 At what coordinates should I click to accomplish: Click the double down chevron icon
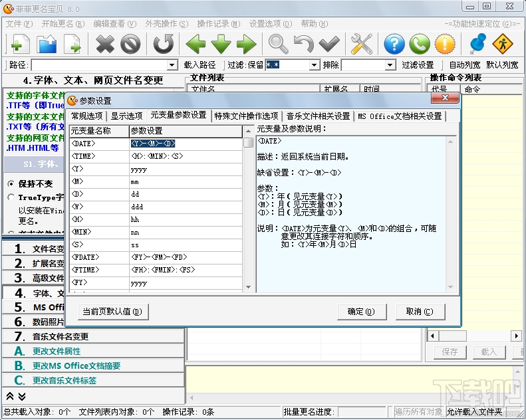[x=22, y=396]
